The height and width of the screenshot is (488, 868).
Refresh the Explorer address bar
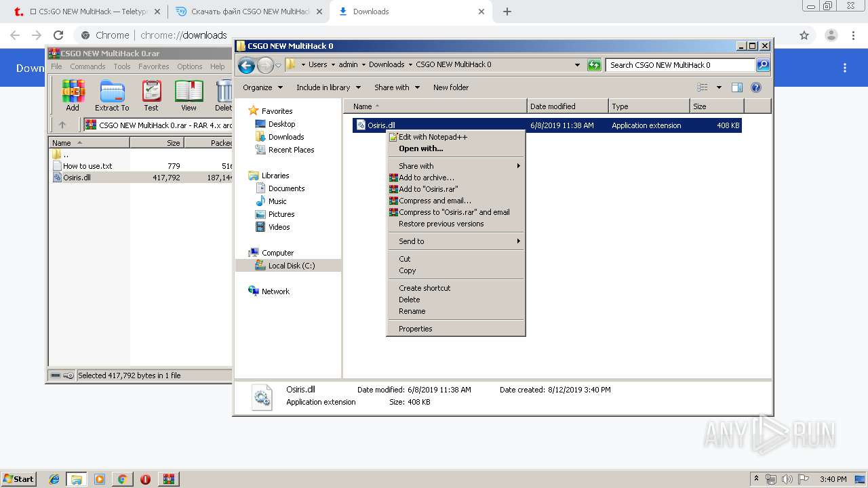pyautogui.click(x=594, y=65)
